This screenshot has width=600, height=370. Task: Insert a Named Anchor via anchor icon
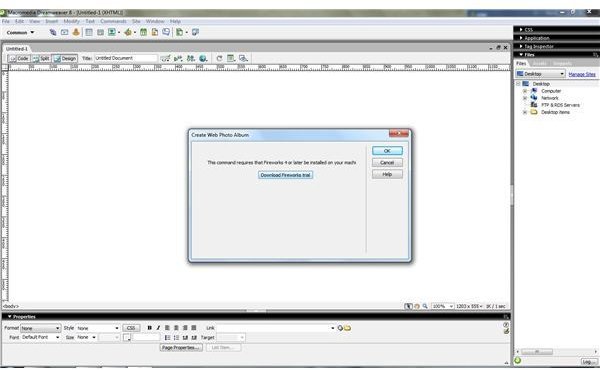(x=76, y=33)
